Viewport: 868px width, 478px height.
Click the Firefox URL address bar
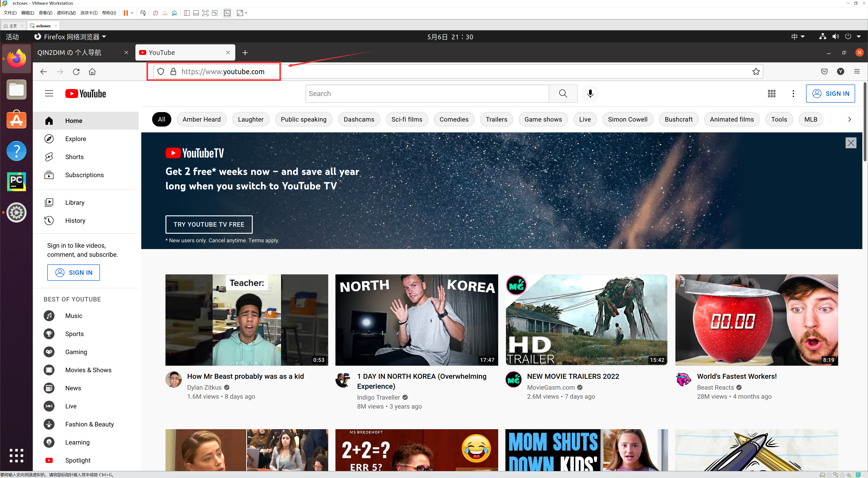point(458,71)
